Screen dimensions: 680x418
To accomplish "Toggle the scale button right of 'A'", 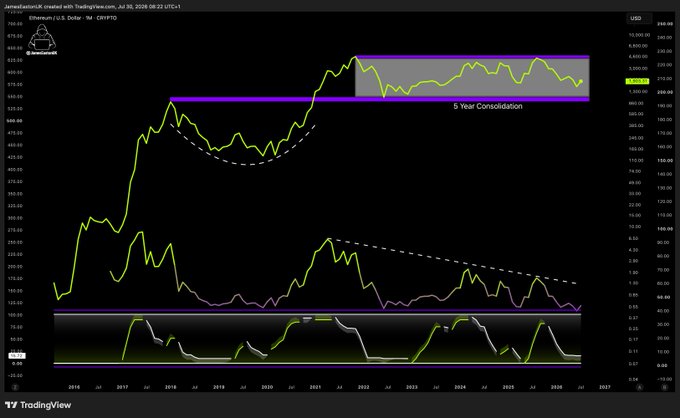I will click(x=664, y=387).
